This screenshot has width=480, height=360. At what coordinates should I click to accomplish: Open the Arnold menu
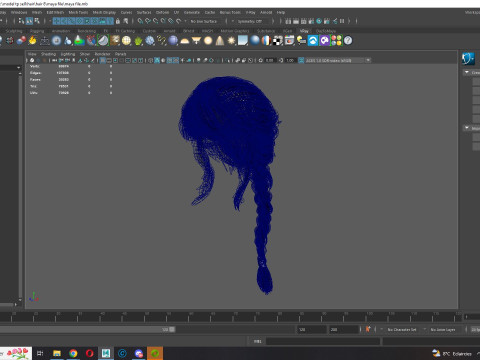[x=266, y=12]
